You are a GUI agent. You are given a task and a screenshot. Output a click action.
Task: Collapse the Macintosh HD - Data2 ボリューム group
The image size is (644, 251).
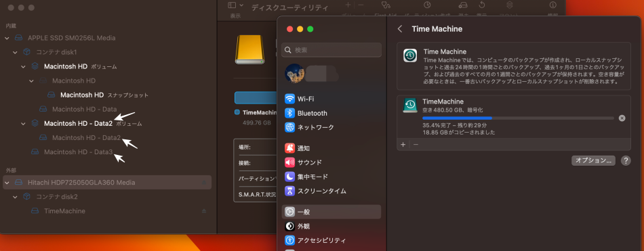coord(24,123)
